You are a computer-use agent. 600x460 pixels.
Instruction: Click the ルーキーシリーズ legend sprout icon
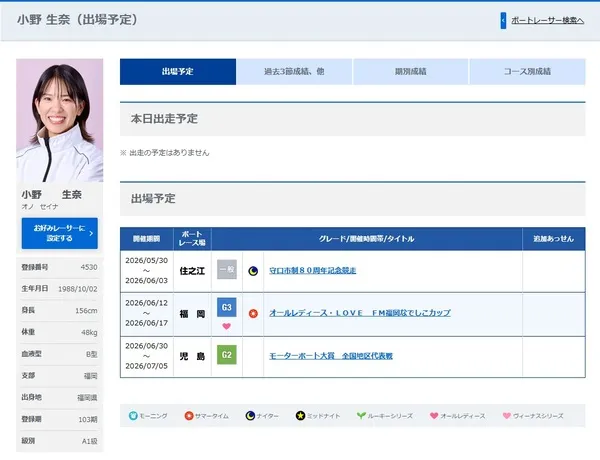point(361,416)
